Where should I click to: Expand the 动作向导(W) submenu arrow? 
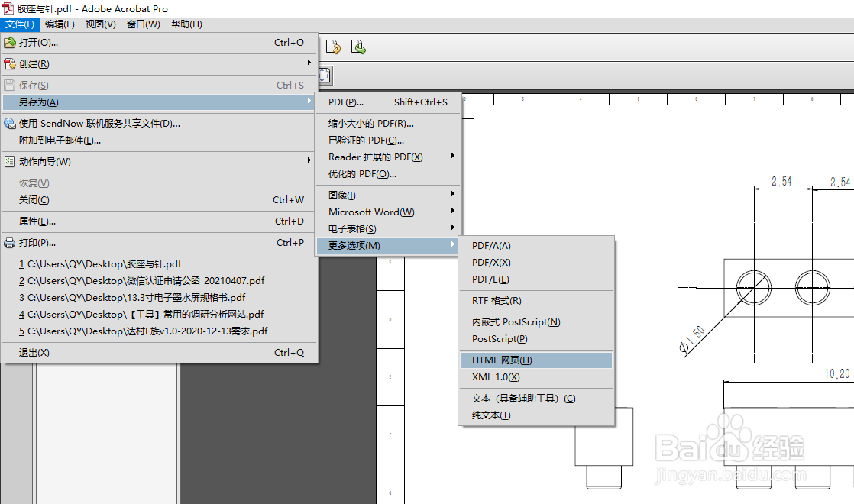[x=309, y=160]
